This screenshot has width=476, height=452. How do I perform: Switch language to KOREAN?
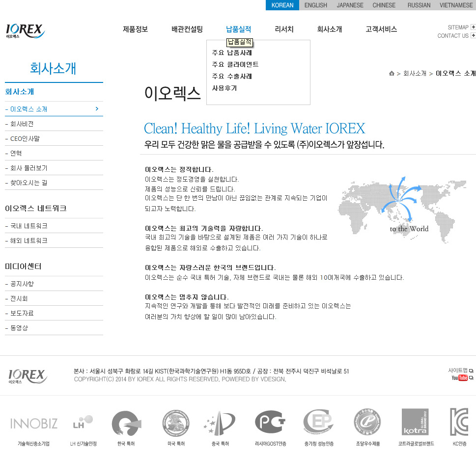pyautogui.click(x=282, y=5)
